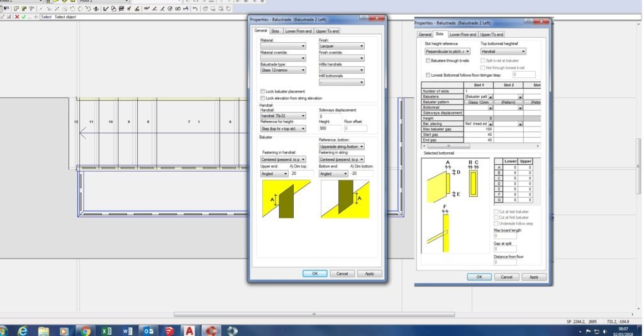Click the red X cancel command icon
Image resolution: width=644 pixels, height=336 pixels.
click(x=16, y=17)
